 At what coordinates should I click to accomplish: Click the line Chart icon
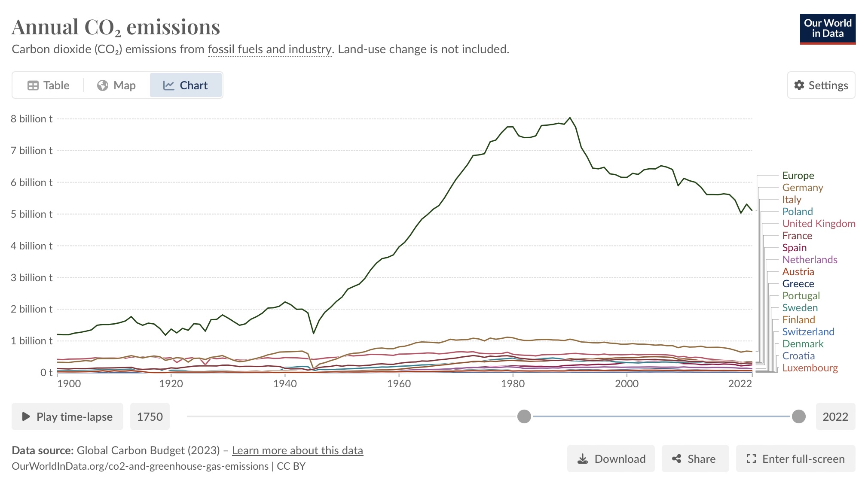(168, 85)
